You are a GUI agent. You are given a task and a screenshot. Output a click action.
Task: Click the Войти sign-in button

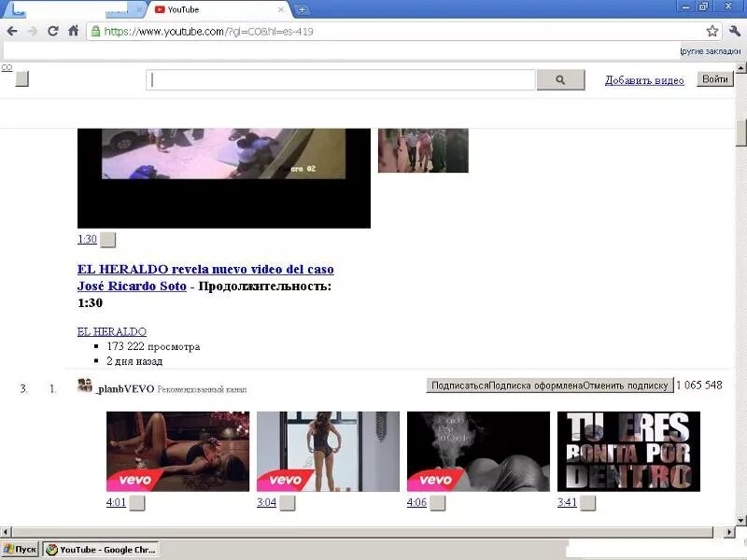[715, 79]
